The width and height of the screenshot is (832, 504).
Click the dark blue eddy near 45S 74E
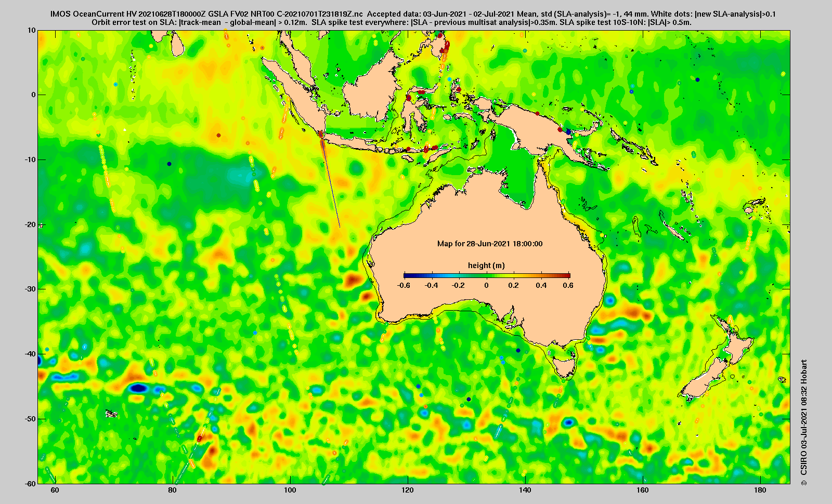pos(138,388)
